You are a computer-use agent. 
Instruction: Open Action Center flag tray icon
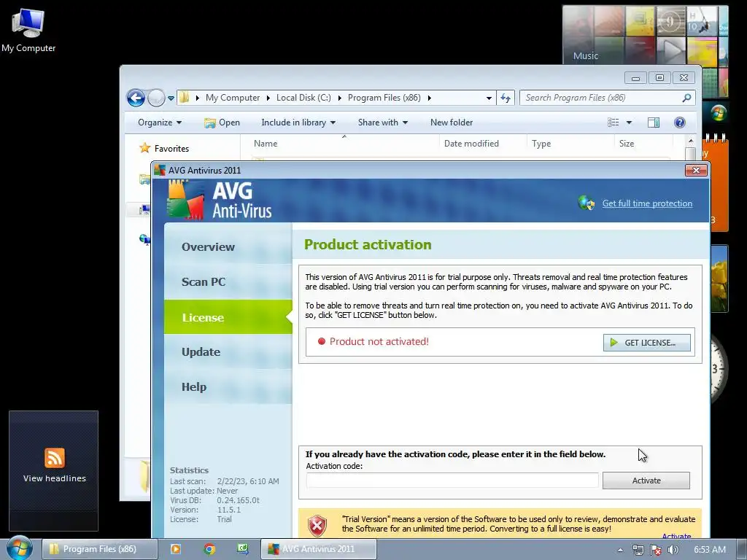[656, 550]
